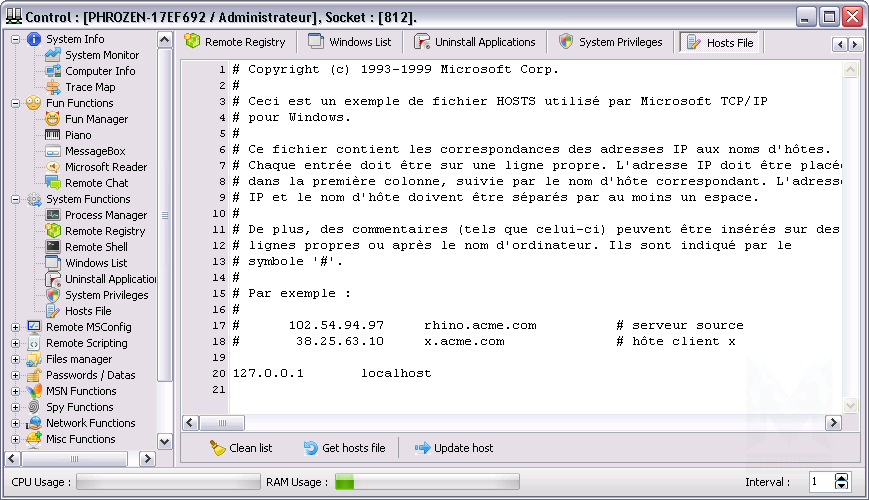
Task: Expand the Remote MSConfig node
Action: [15, 327]
